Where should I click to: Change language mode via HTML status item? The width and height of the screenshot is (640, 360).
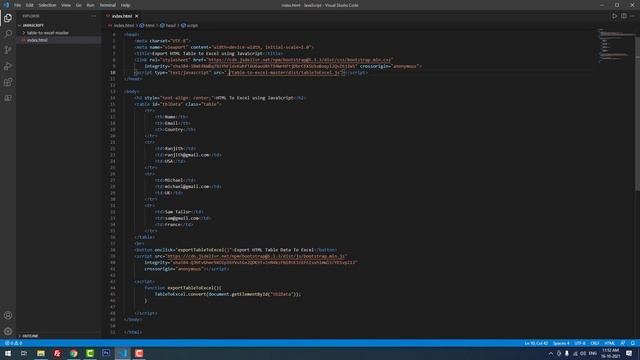tap(609, 343)
